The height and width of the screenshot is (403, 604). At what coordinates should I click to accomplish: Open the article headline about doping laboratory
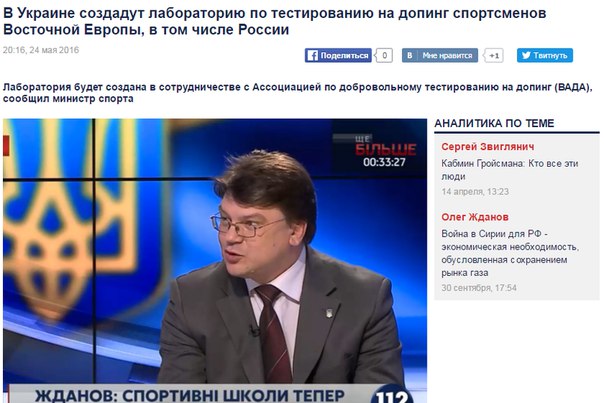(x=275, y=21)
